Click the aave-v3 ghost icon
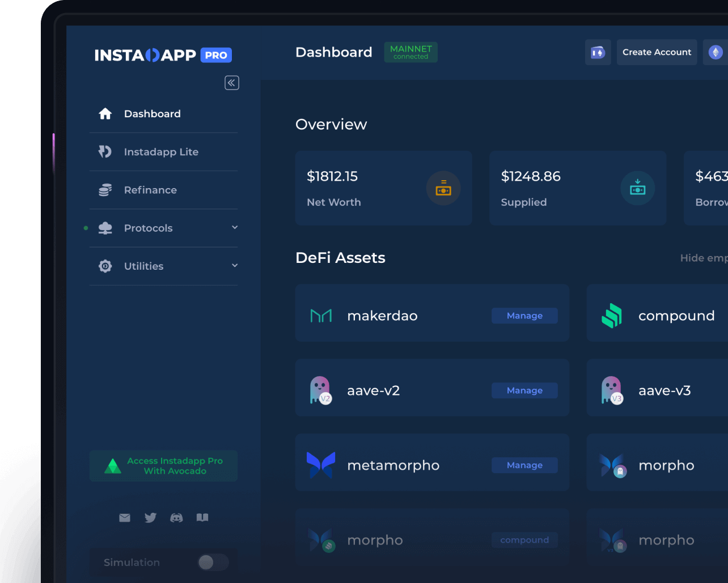 [612, 390]
